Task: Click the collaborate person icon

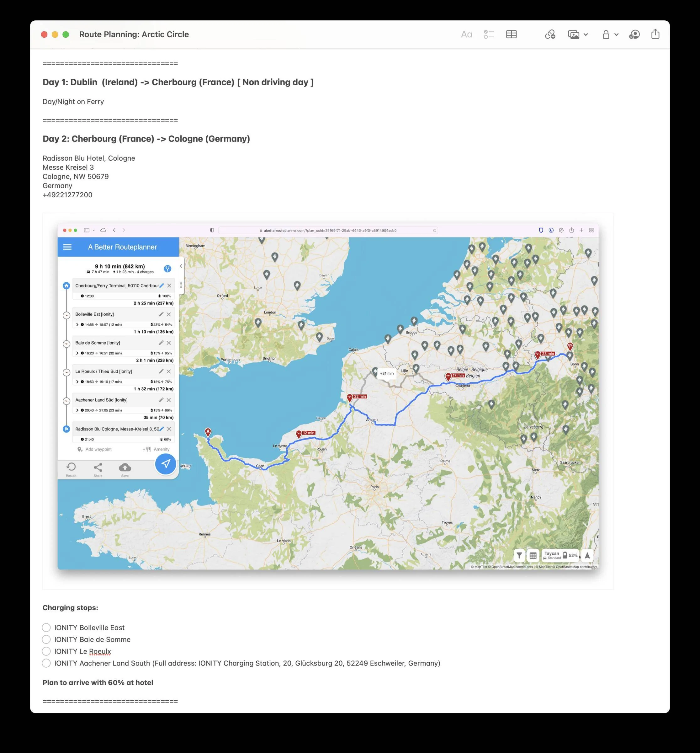Action: click(x=634, y=35)
